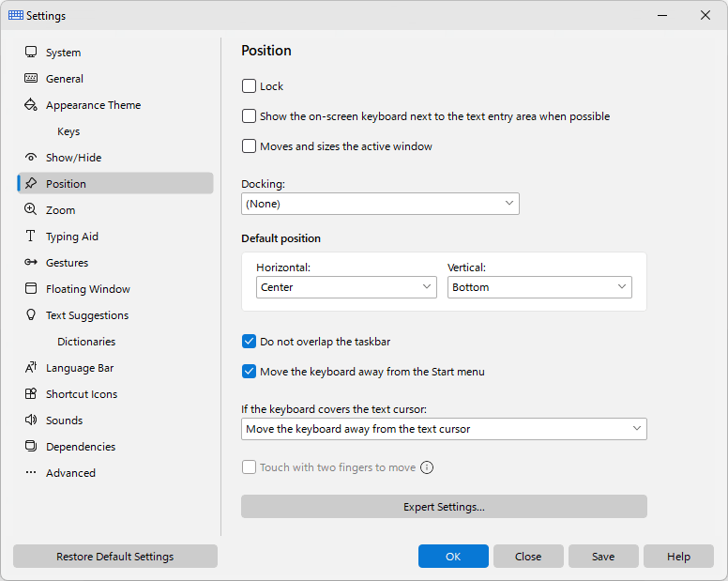Click the System monitor icon in the sidebar
The image size is (728, 581).
(x=31, y=52)
